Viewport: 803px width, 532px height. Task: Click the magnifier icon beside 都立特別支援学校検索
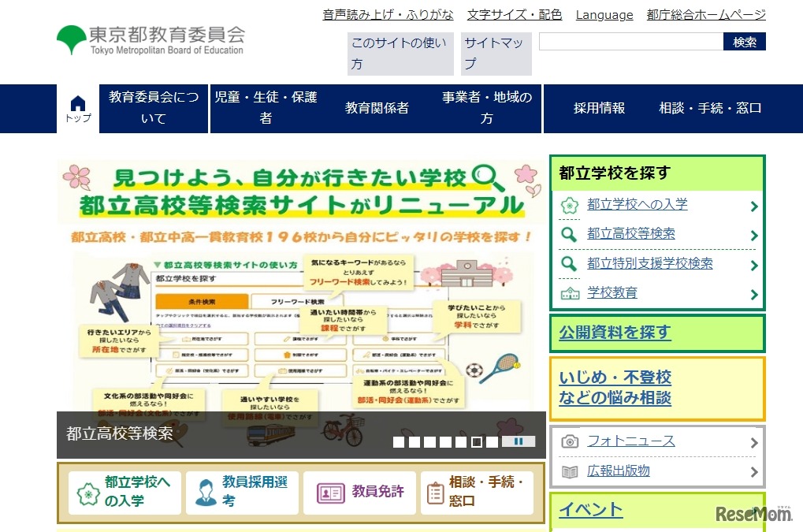tap(569, 264)
